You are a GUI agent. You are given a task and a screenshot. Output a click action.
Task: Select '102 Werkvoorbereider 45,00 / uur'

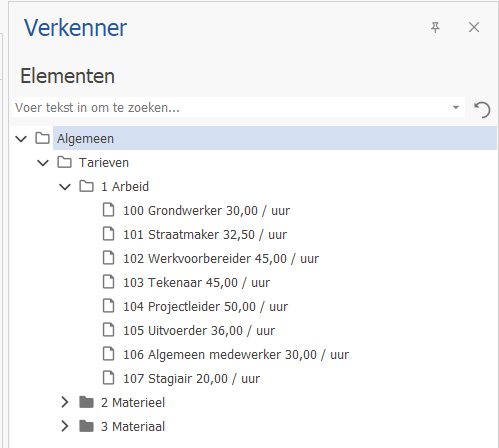[x=221, y=259]
